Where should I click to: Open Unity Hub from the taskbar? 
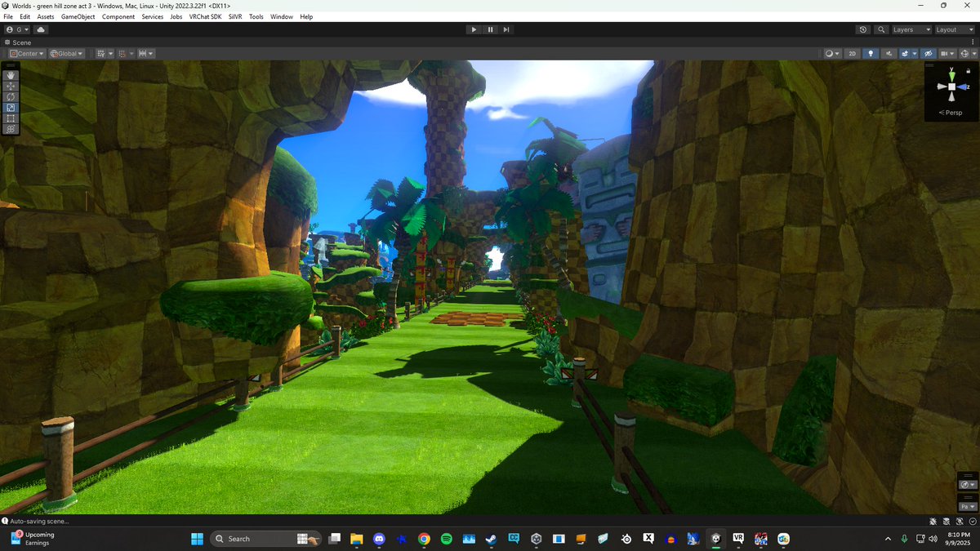click(x=536, y=538)
